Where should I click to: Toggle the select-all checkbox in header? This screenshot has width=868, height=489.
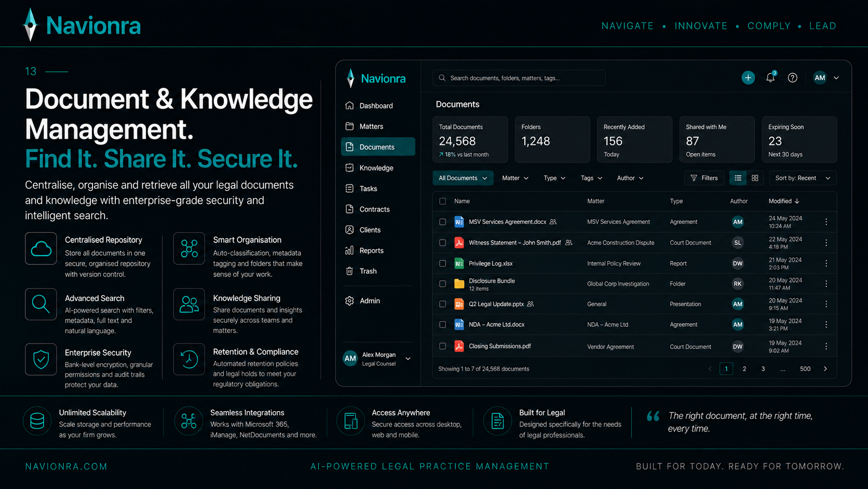442,201
